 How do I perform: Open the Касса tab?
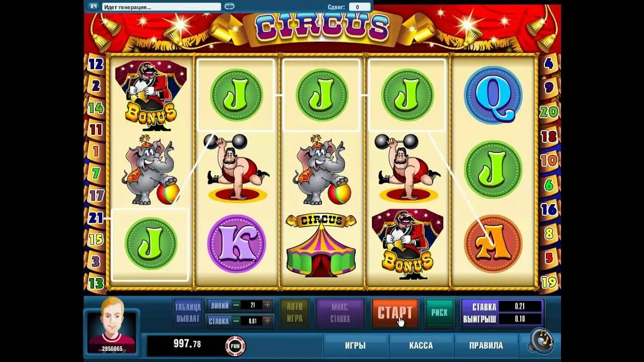pyautogui.click(x=421, y=345)
